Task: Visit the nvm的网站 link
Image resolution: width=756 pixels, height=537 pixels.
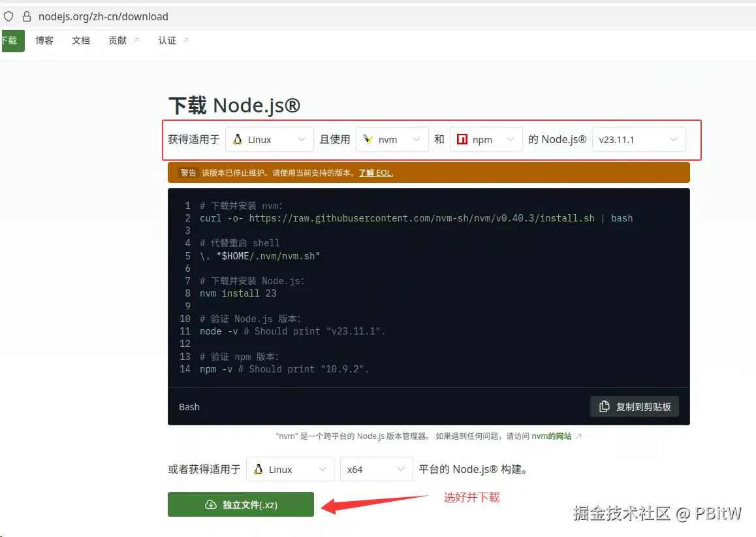Action: [x=551, y=436]
